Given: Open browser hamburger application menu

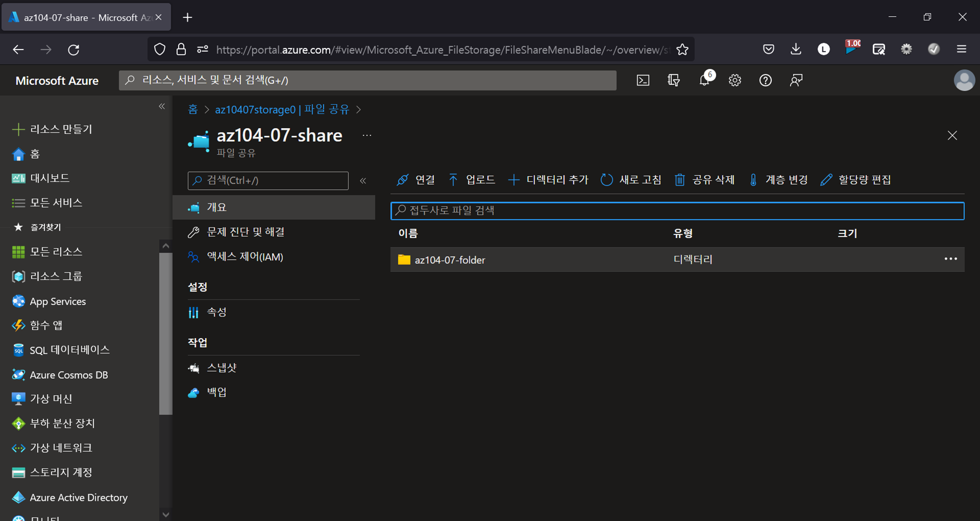Looking at the screenshot, I should [x=961, y=49].
